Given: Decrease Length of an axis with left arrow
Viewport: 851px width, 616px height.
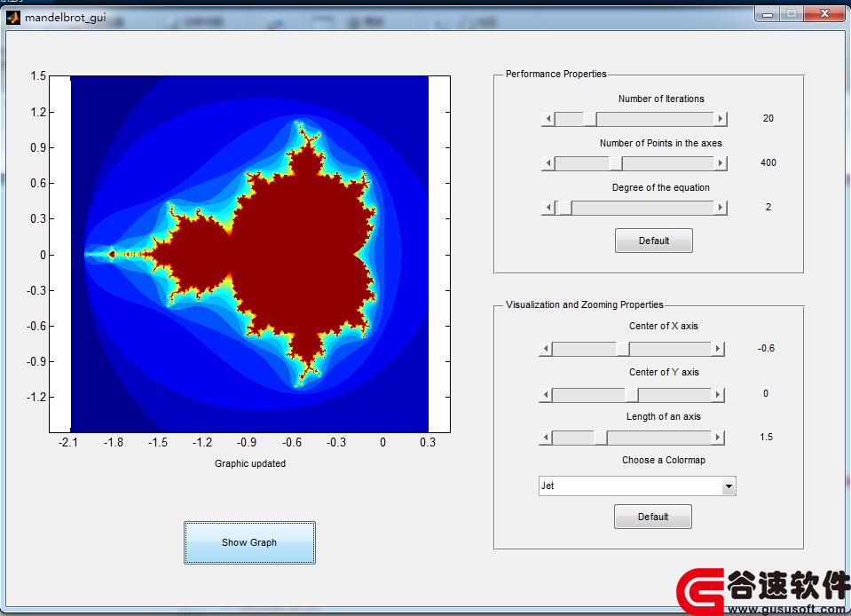Looking at the screenshot, I should (x=546, y=438).
